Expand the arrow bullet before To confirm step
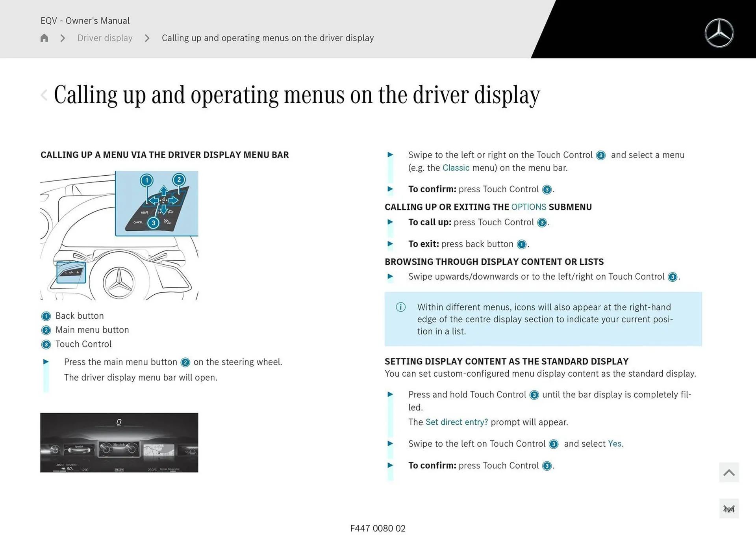The width and height of the screenshot is (756, 535). 390,189
